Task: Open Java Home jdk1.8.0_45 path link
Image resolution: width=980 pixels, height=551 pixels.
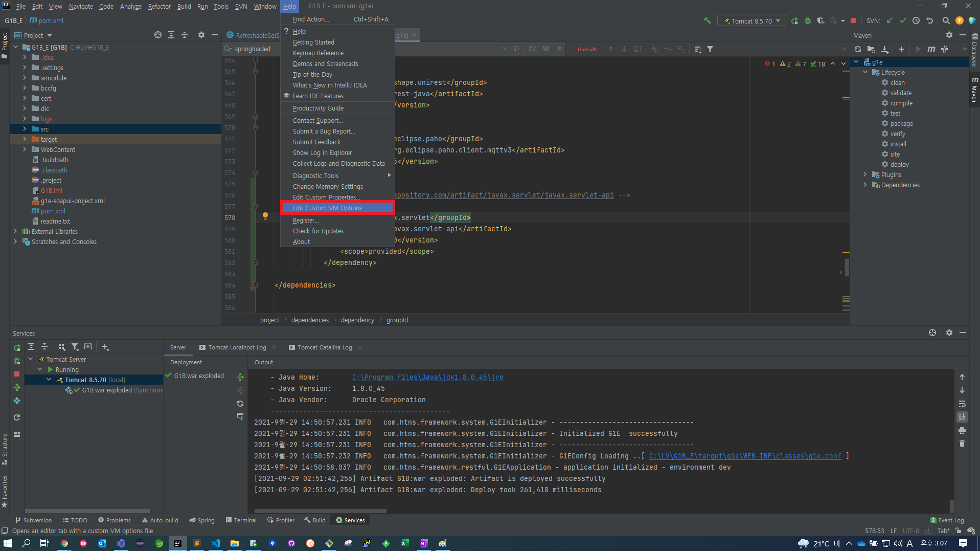Action: click(x=427, y=377)
